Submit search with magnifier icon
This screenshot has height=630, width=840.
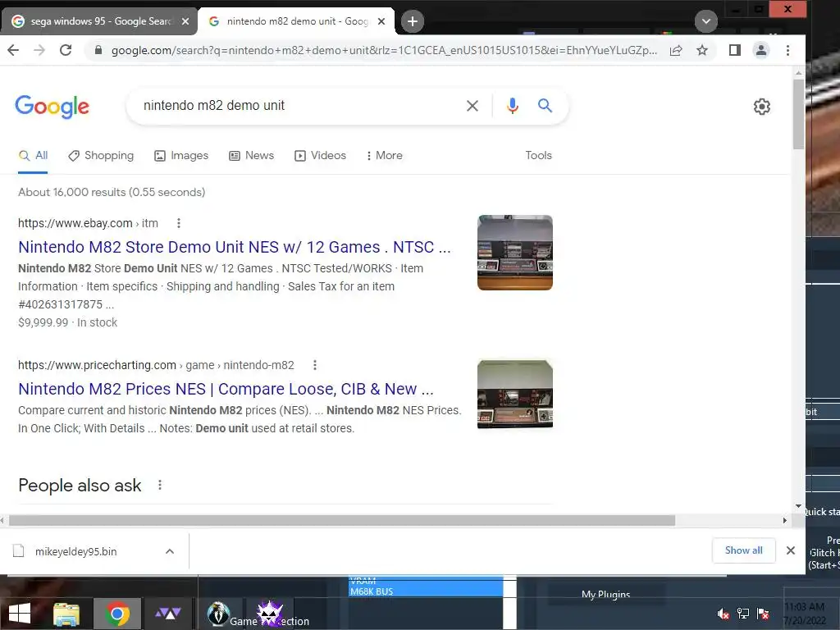545,106
